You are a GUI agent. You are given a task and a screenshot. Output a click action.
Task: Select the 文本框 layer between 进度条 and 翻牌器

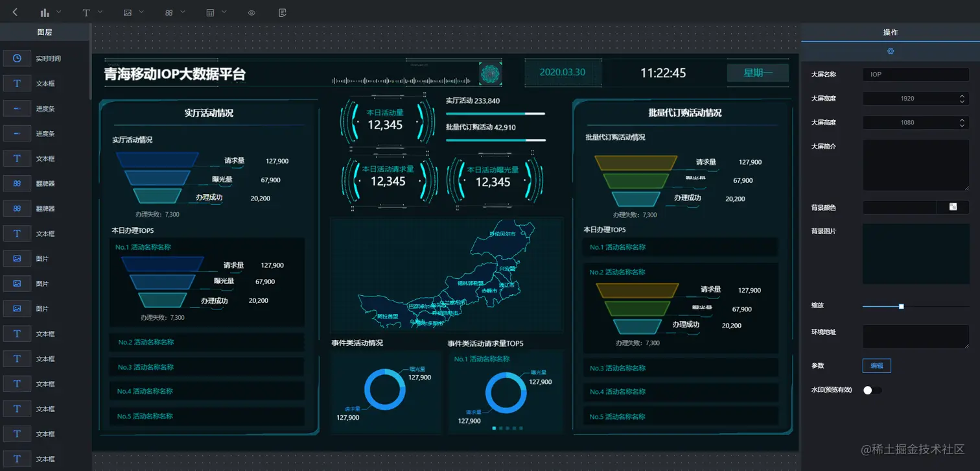[17, 158]
